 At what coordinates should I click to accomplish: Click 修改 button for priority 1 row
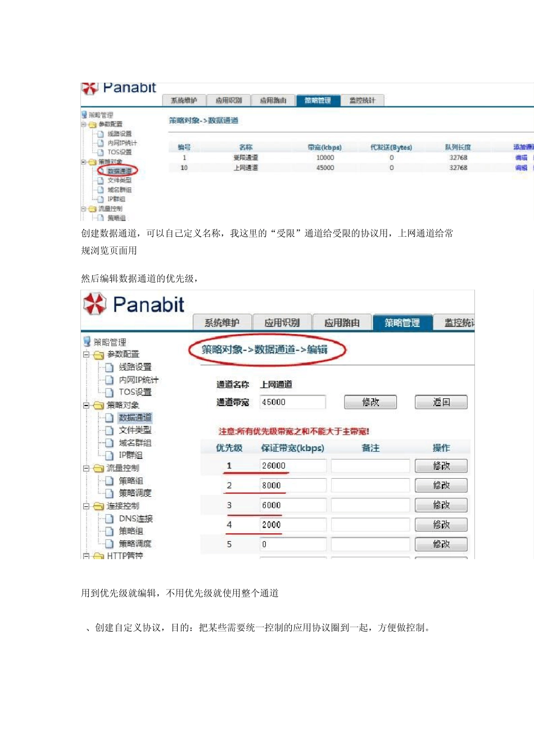click(441, 466)
